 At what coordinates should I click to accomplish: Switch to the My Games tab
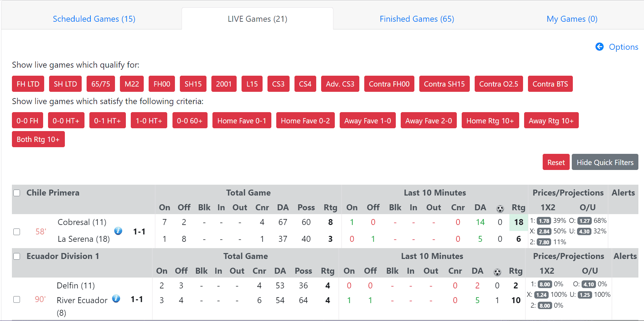pos(572,19)
